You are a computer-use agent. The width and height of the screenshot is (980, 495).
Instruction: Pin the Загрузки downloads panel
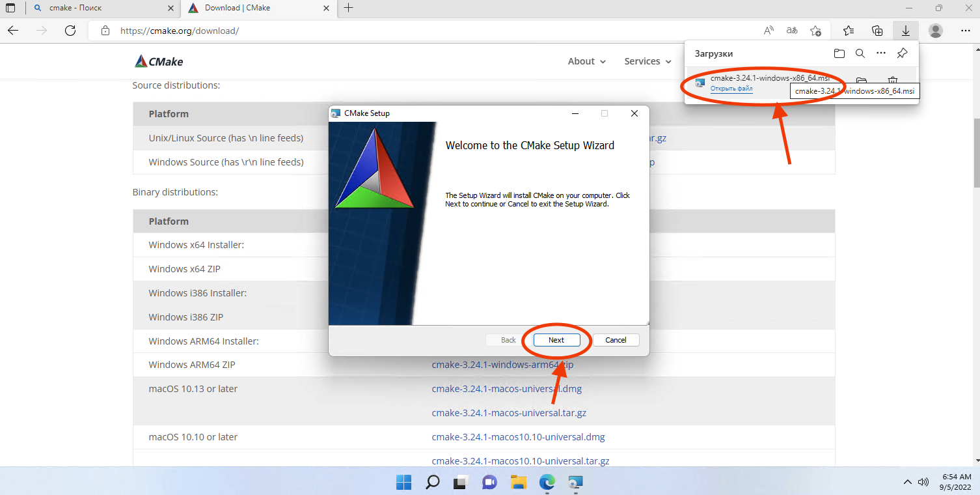point(902,53)
